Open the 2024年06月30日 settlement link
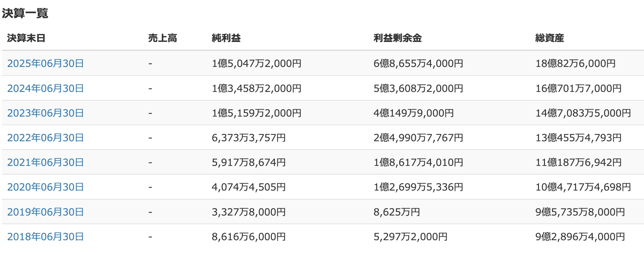Screen dimensions: 644x253 tap(45, 88)
